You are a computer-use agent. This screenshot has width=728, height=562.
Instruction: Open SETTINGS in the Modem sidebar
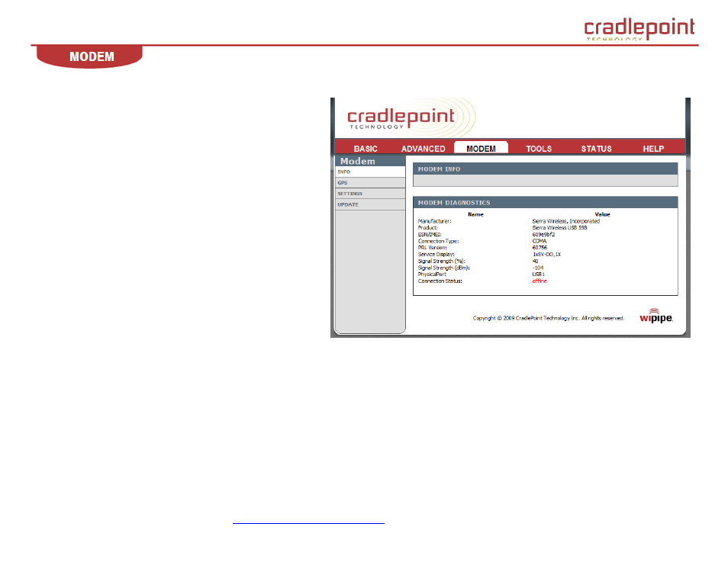[x=370, y=194]
